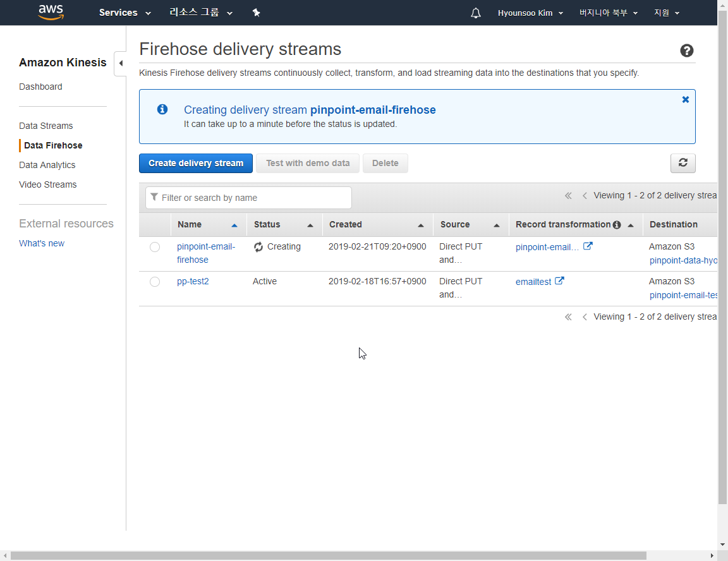
Task: Go to previous page in top pagination
Action: pyautogui.click(x=585, y=196)
